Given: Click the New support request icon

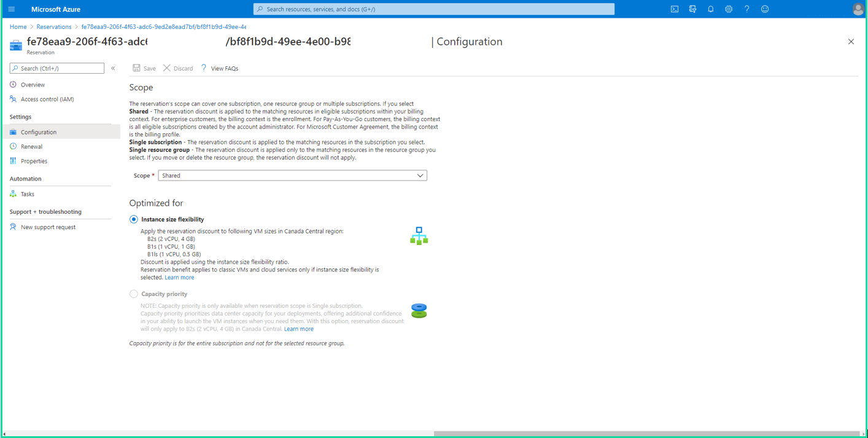Looking at the screenshot, I should 13,227.
